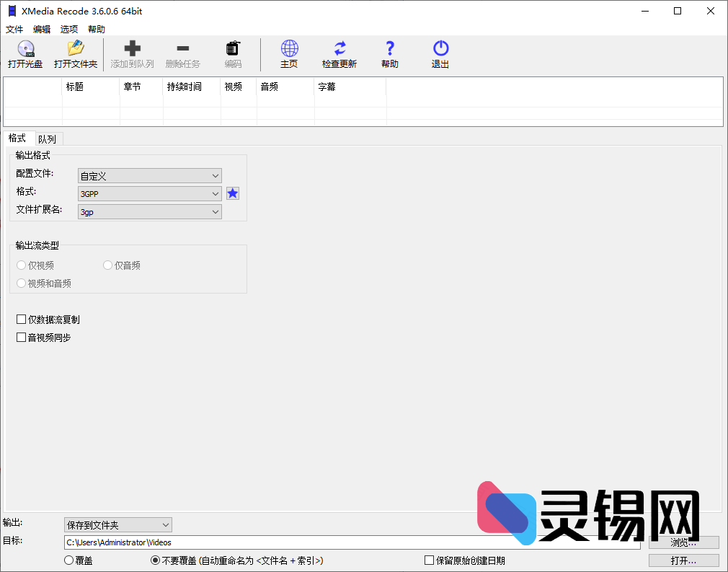Click the 删除任务 toolbar icon
This screenshot has height=572, width=728.
[x=182, y=54]
